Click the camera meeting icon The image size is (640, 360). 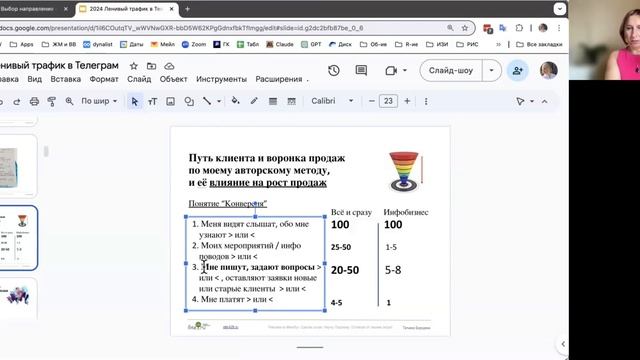pyautogui.click(x=391, y=71)
